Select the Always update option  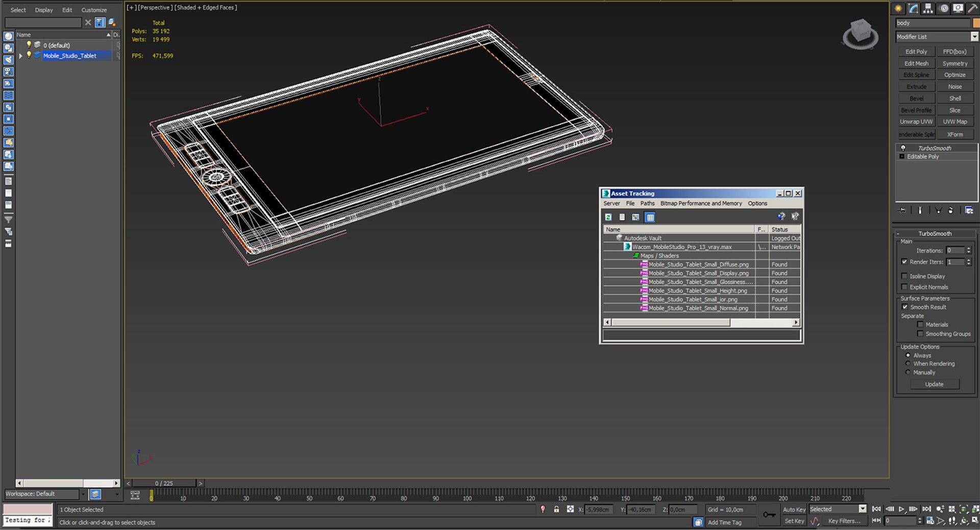[x=908, y=355]
